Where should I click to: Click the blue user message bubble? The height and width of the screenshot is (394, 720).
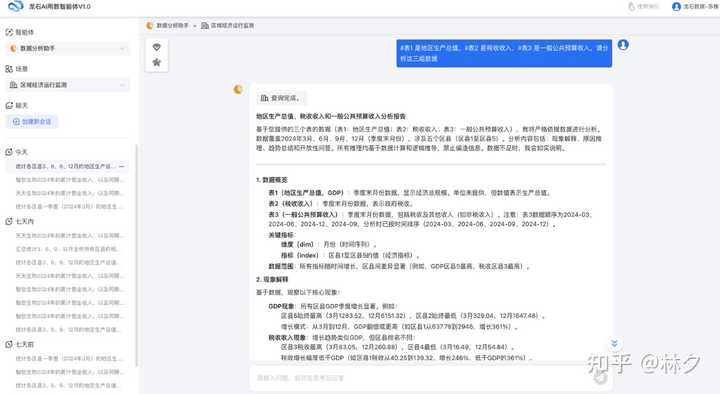click(504, 53)
